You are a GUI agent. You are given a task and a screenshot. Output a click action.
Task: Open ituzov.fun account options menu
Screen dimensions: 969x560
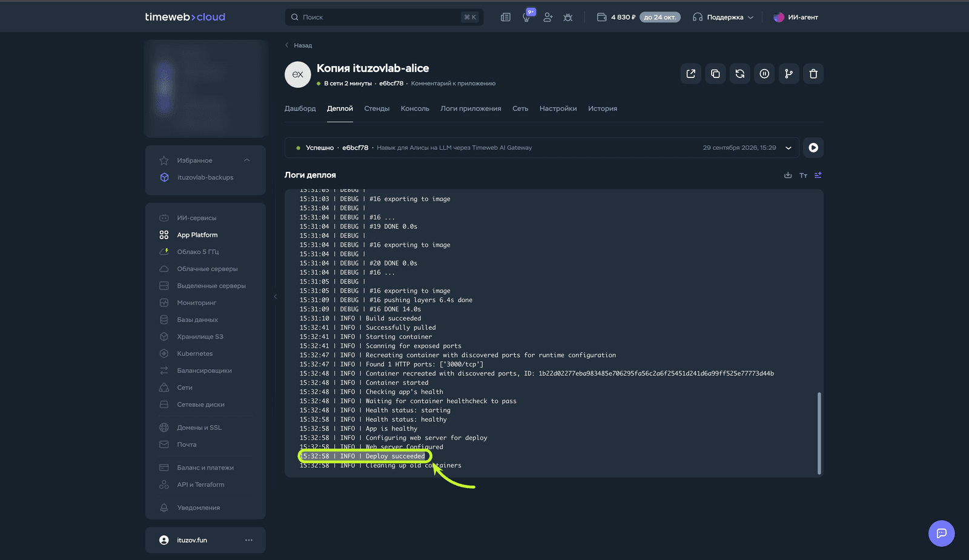tap(249, 540)
